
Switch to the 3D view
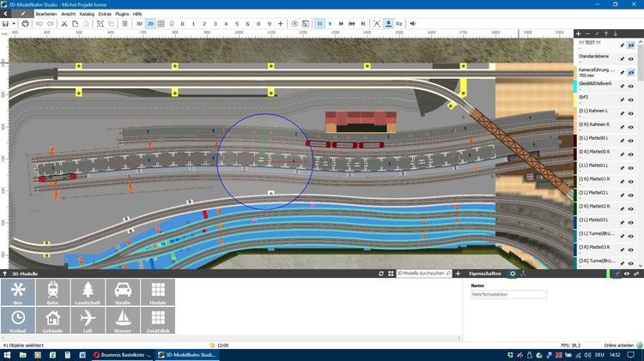coord(139,24)
